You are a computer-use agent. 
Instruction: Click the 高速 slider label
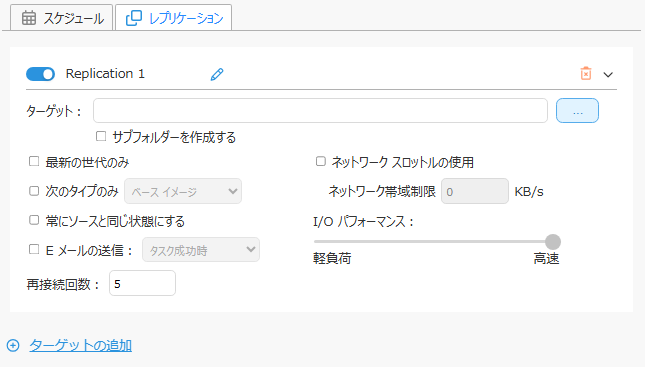click(547, 258)
